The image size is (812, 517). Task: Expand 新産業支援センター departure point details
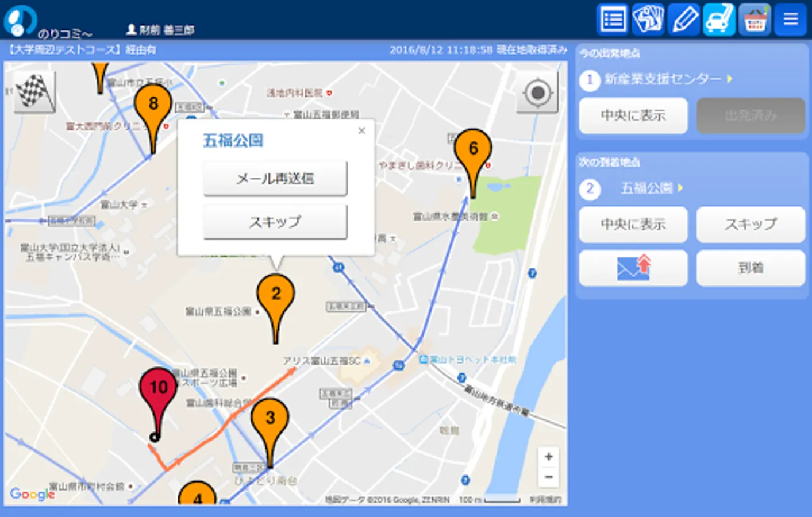point(668,79)
